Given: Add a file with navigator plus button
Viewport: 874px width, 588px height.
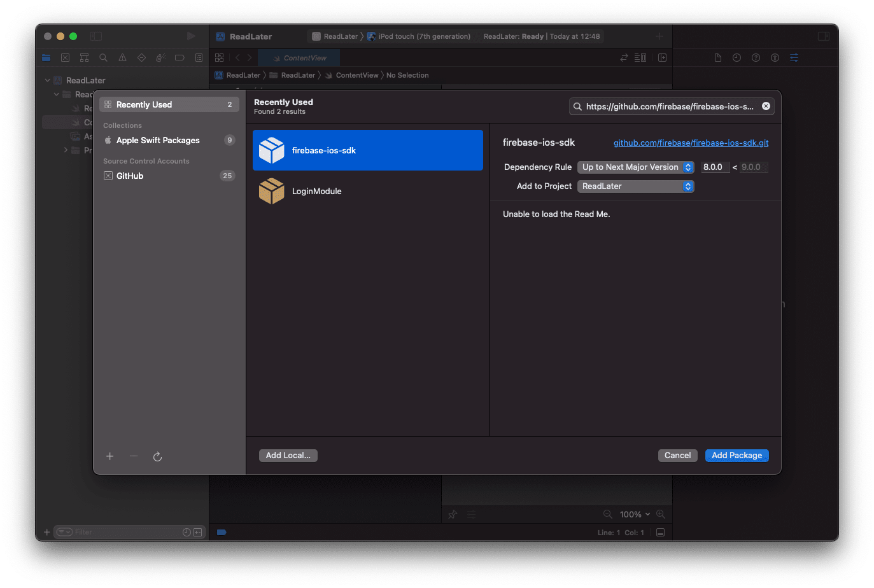Looking at the screenshot, I should [46, 532].
